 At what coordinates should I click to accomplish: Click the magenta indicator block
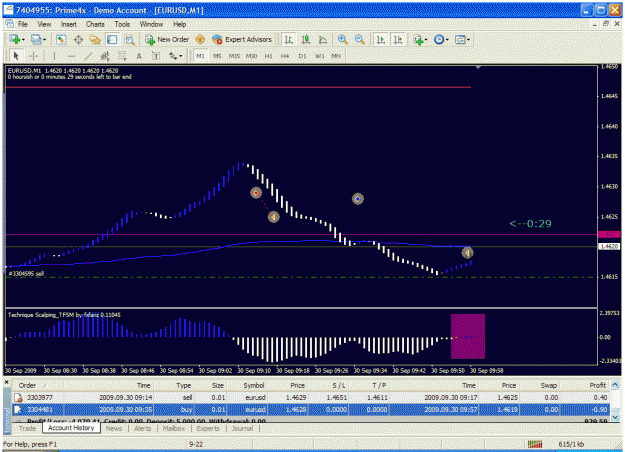pos(468,336)
